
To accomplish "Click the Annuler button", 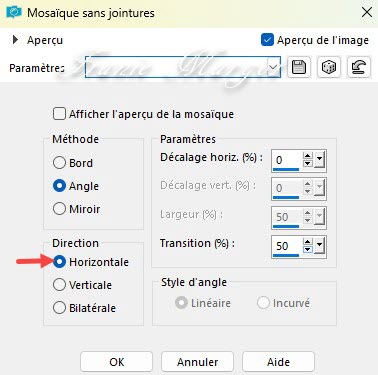I will 197,362.
